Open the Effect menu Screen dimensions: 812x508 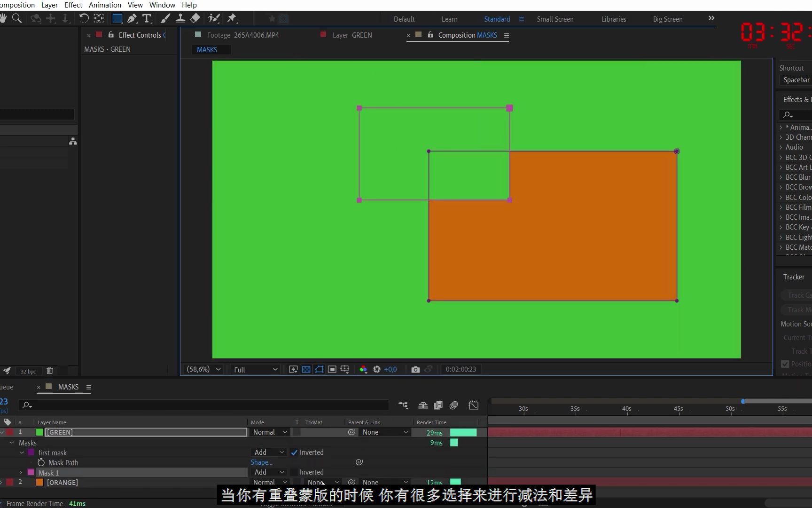click(73, 5)
